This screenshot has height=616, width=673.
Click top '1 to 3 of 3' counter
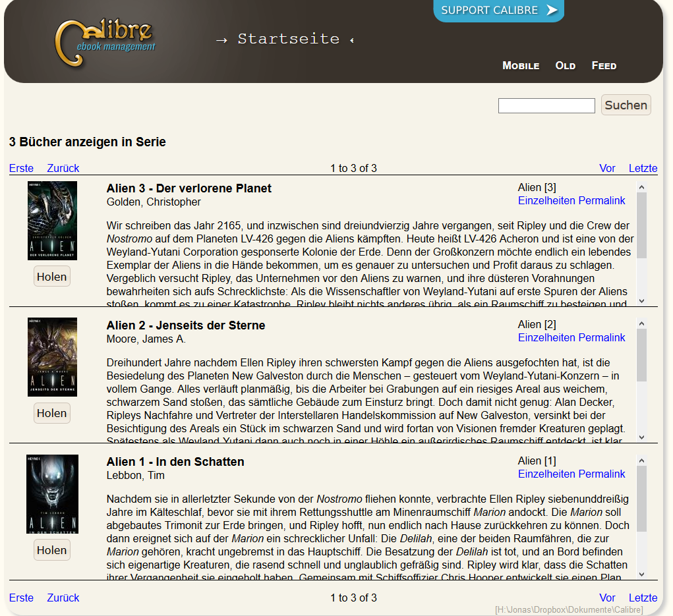point(354,168)
